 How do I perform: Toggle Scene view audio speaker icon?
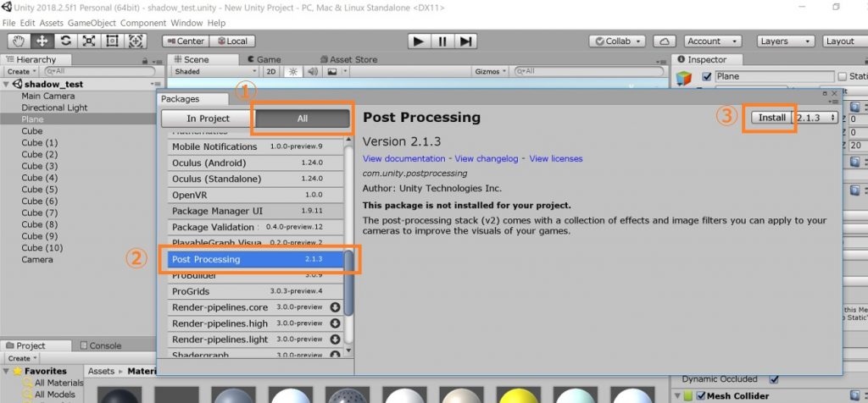point(313,71)
